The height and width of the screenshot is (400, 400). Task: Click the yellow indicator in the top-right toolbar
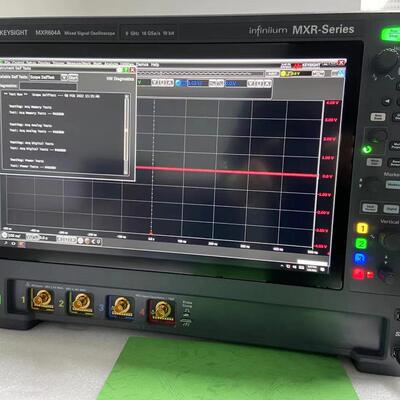(x=283, y=73)
